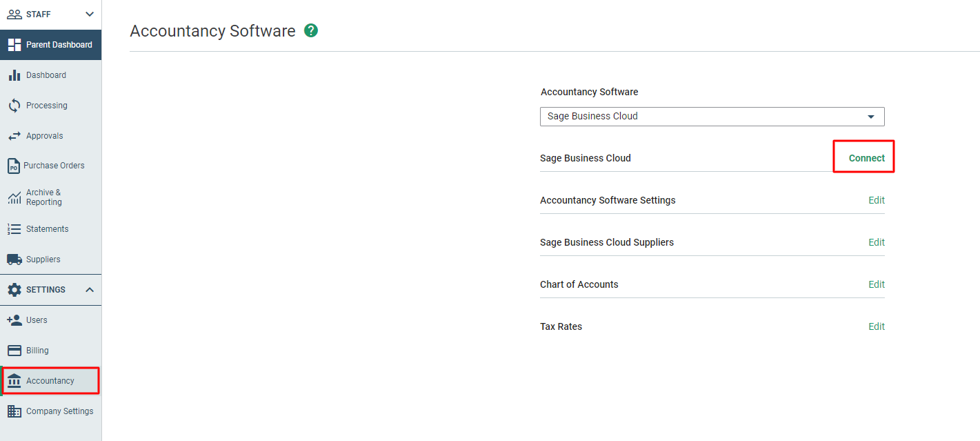Click the Suppliers truck icon
The height and width of the screenshot is (441, 980).
point(14,259)
